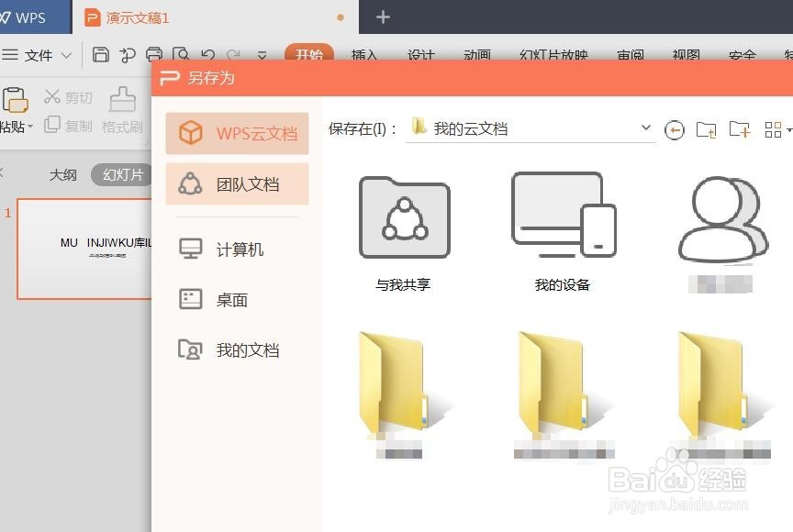Select the 开始 ribbon tab
Viewport: 793px width, 532px height.
(309, 52)
